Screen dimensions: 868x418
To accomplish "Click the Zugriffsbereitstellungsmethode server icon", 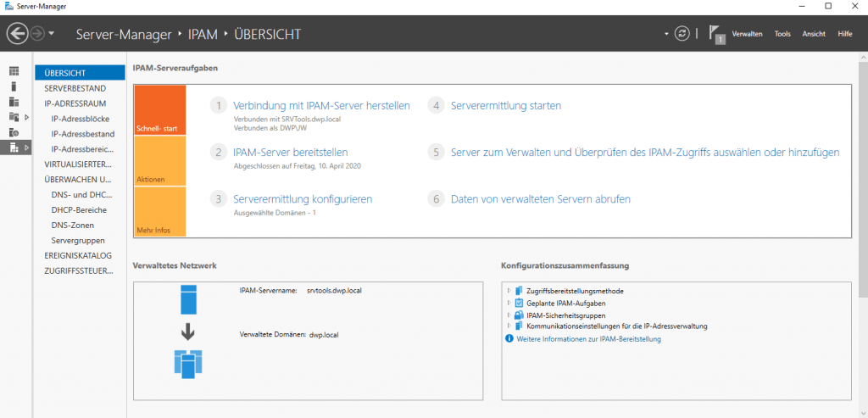I will (519, 291).
